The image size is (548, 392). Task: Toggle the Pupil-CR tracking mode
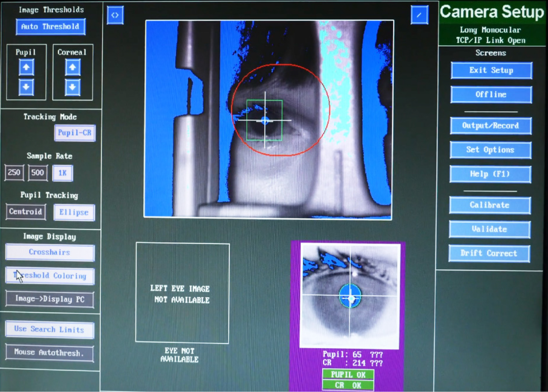click(x=75, y=133)
